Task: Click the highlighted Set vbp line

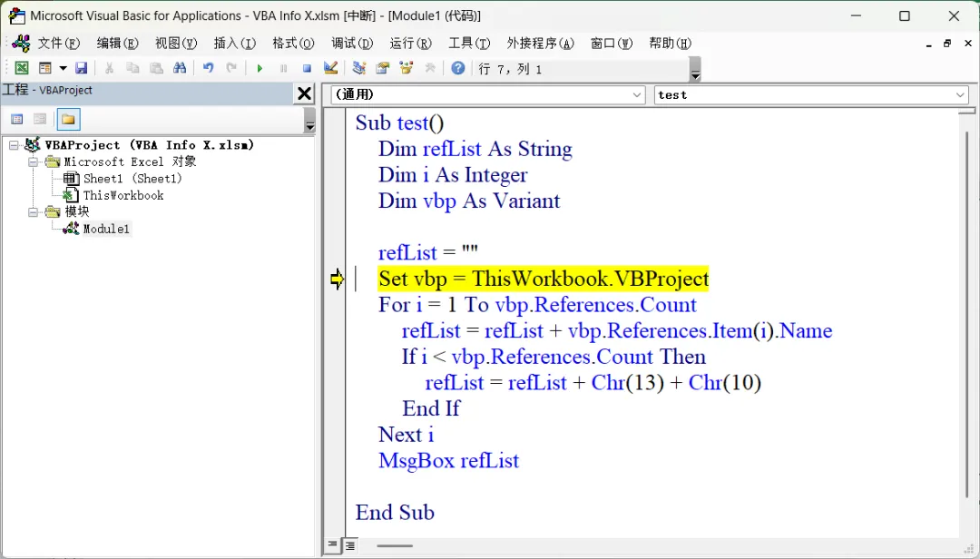Action: click(544, 279)
